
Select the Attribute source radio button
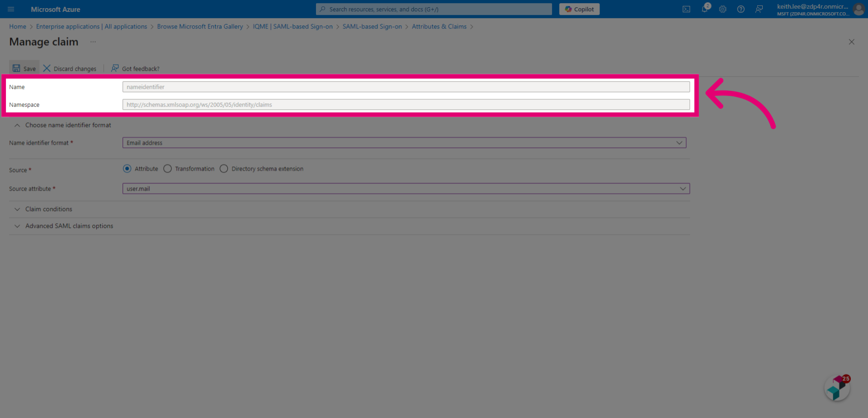[x=127, y=169]
